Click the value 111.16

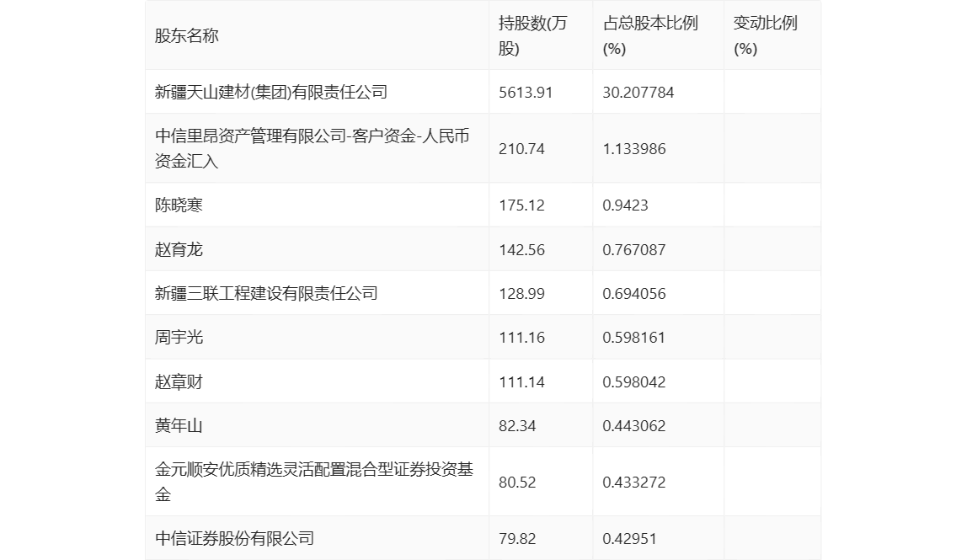pos(521,338)
